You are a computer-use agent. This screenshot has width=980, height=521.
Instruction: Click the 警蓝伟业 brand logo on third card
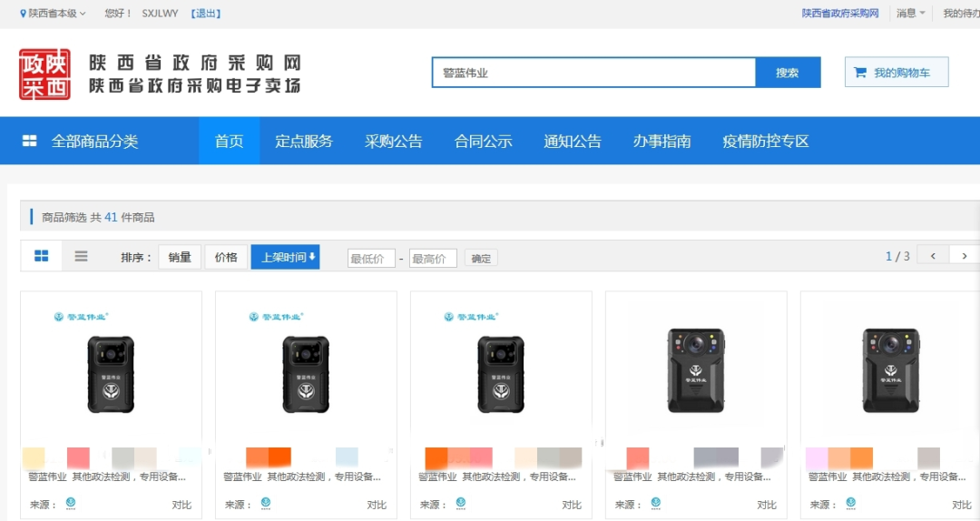click(471, 317)
